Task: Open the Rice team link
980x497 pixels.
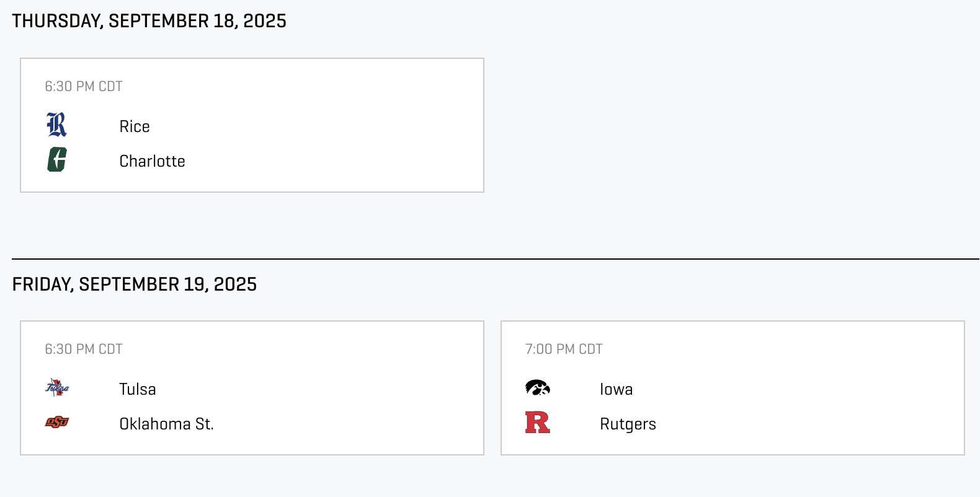Action: [135, 126]
